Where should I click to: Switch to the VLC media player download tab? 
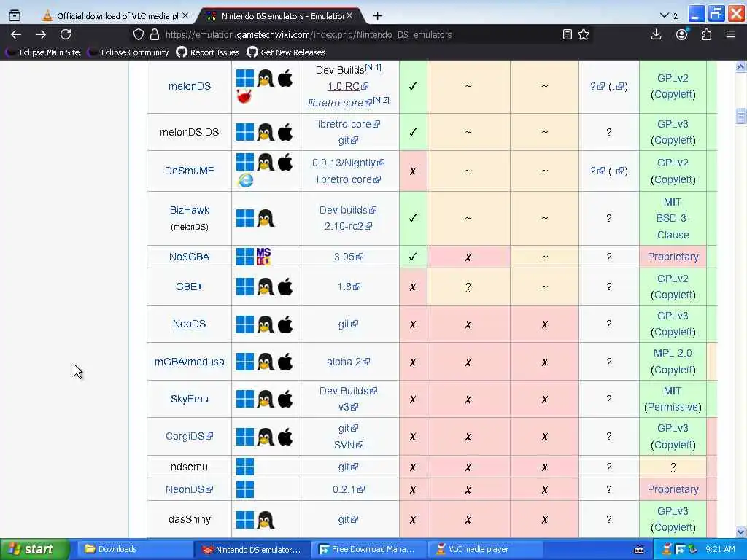coord(112,16)
